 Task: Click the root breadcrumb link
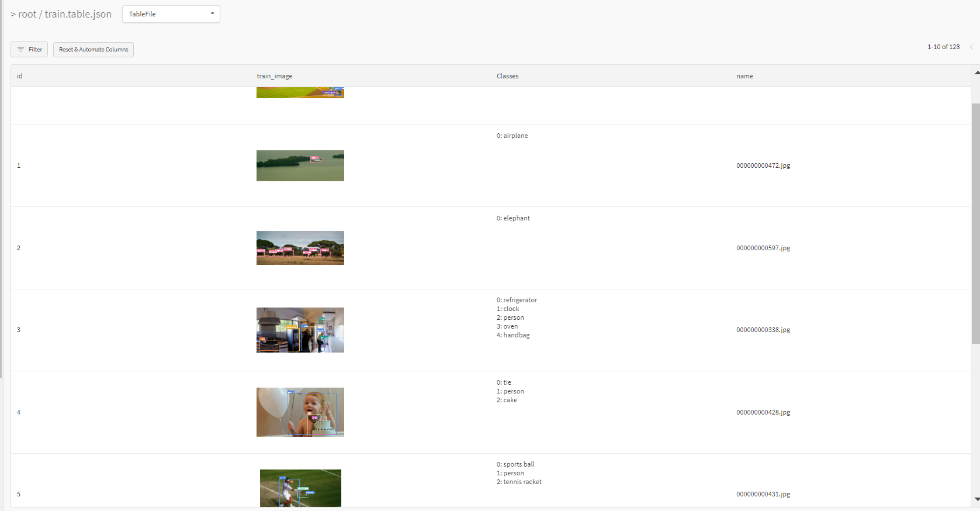(x=27, y=14)
